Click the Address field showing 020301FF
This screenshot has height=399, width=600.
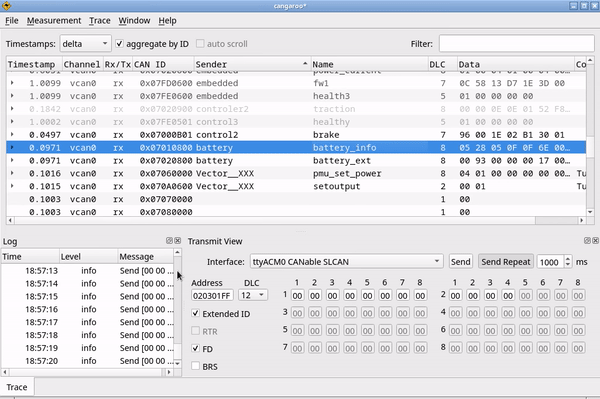point(212,296)
